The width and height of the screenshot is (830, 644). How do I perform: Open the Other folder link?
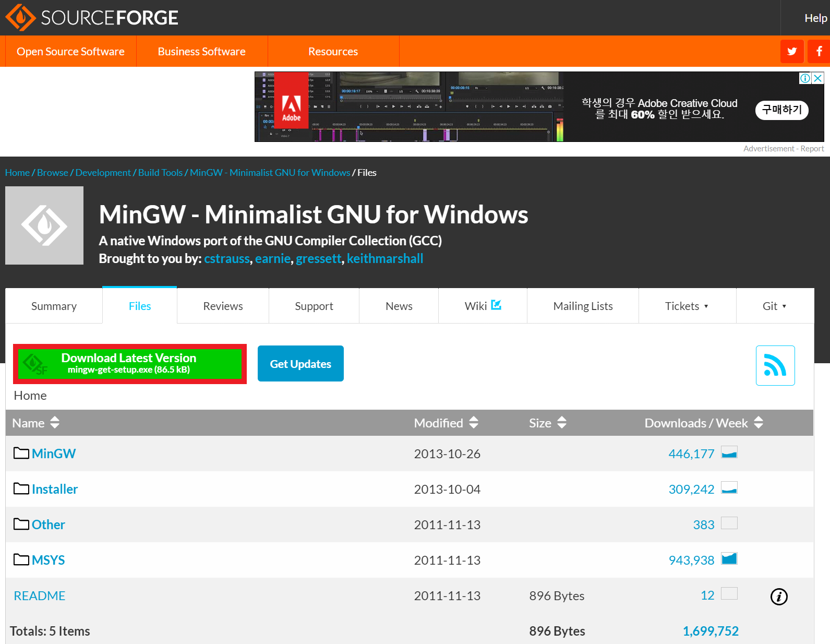pos(49,524)
